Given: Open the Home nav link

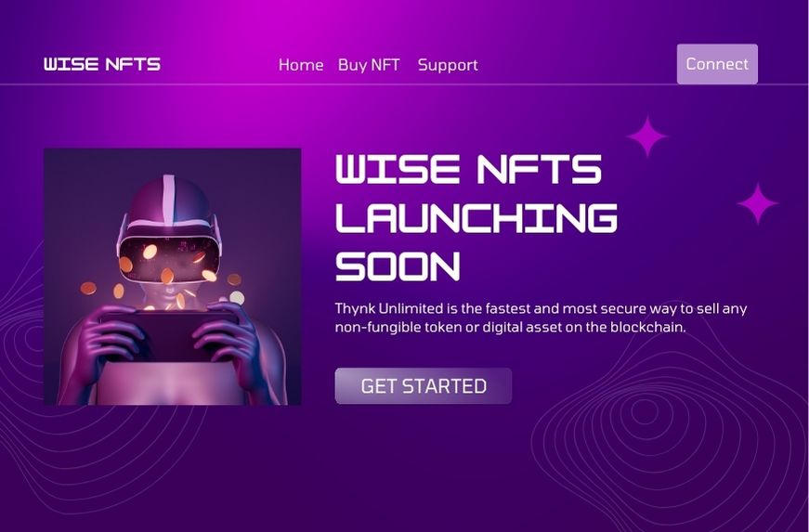Looking at the screenshot, I should coord(301,65).
